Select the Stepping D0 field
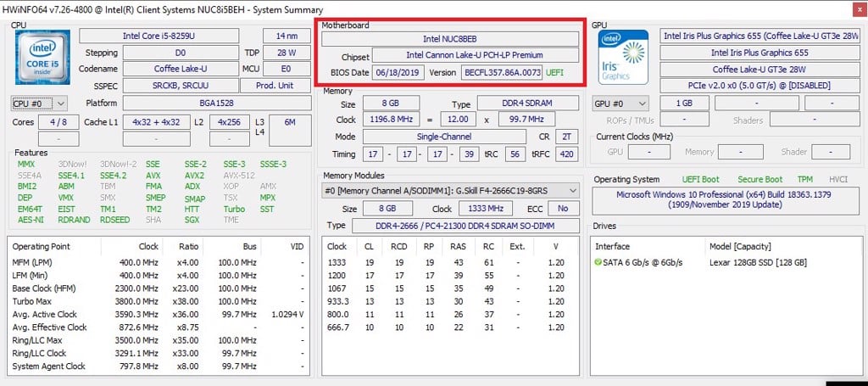Screen dimensions: 868x386 click(x=181, y=53)
